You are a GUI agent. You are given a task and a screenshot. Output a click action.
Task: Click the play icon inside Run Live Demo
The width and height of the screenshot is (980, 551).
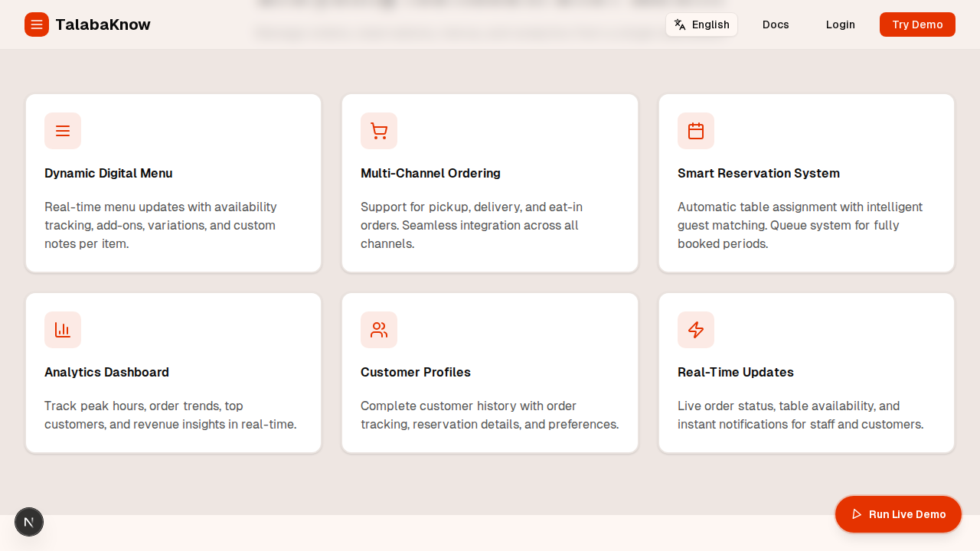click(856, 514)
